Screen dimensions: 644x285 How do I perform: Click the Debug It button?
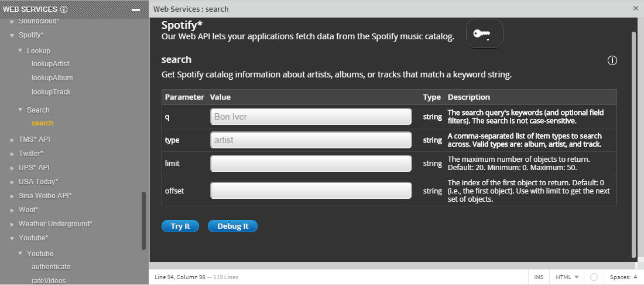233,226
